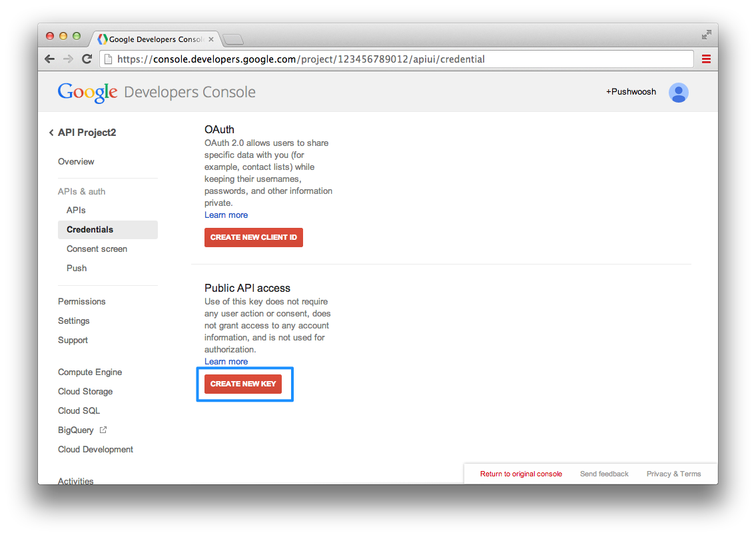Open Privacy & Terms link
This screenshot has height=537, width=756.
pos(673,474)
